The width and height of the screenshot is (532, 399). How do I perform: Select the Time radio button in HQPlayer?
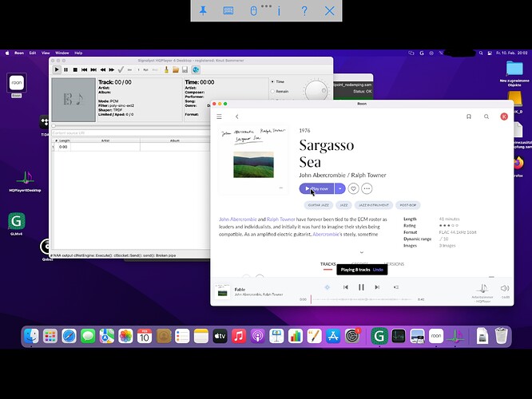pos(272,81)
